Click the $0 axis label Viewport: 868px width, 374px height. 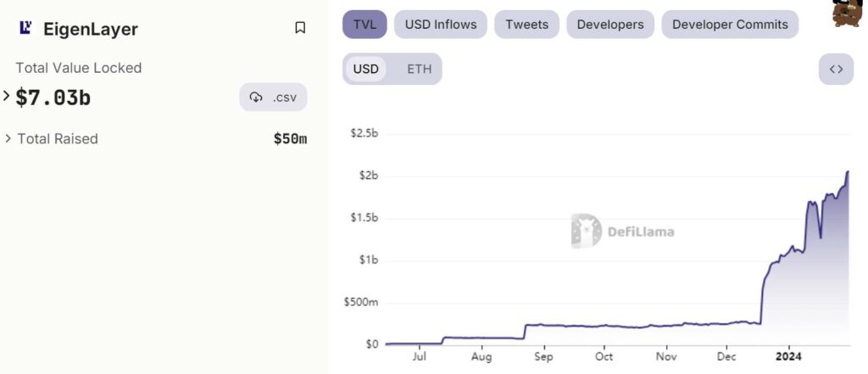[x=372, y=344]
